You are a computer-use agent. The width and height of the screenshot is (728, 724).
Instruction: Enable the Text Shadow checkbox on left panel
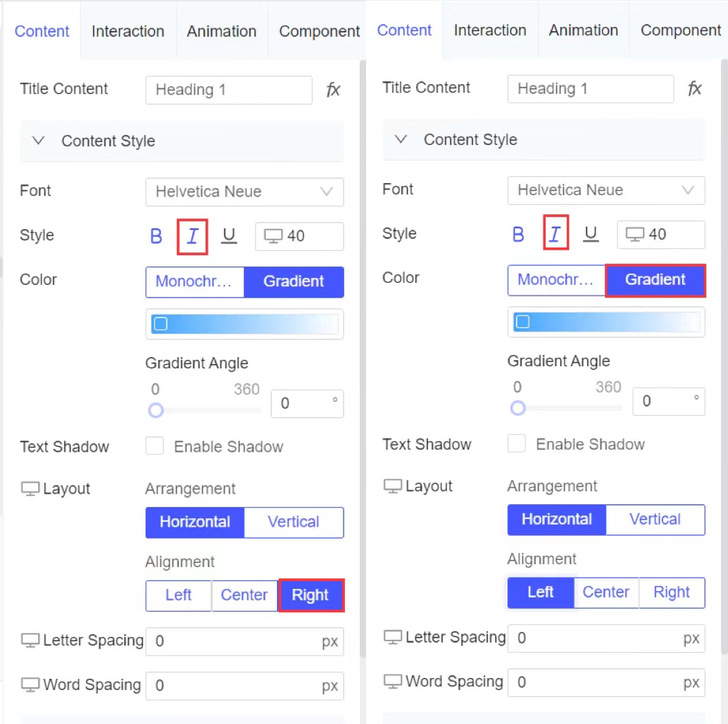[x=154, y=446]
